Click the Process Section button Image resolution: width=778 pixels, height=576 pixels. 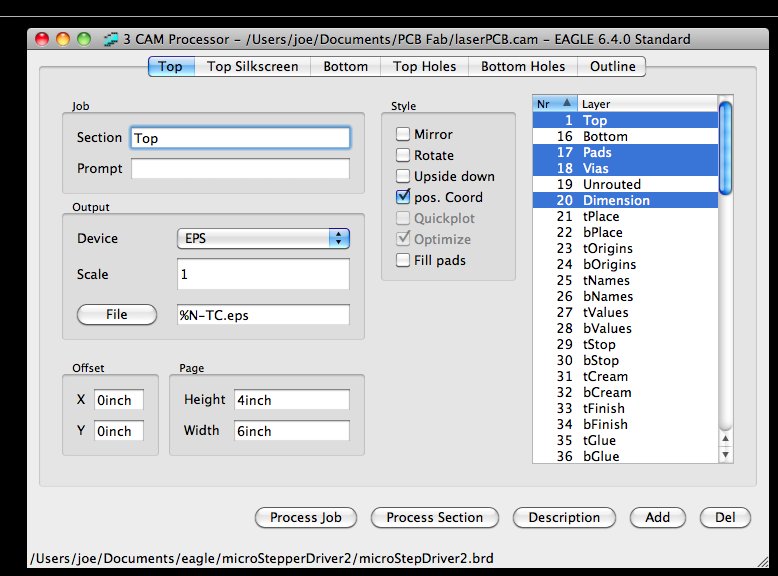click(435, 517)
